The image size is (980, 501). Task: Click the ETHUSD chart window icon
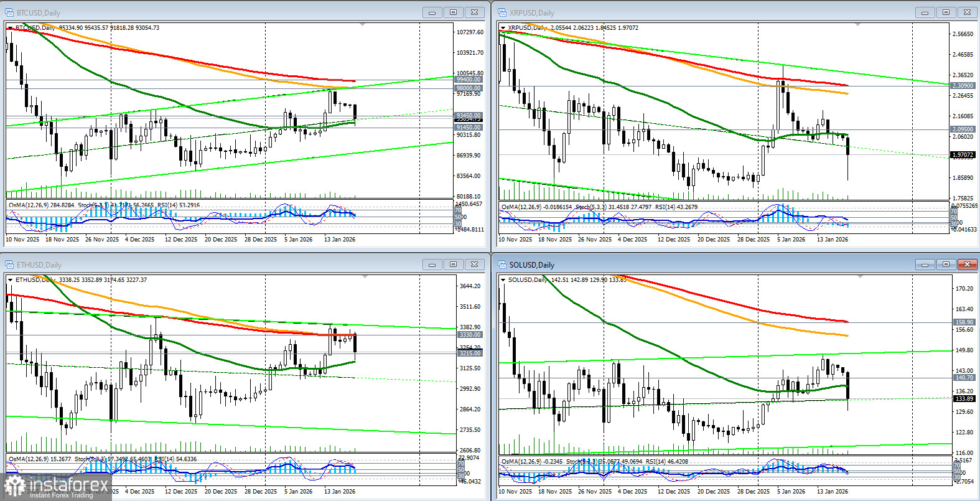pos(9,265)
